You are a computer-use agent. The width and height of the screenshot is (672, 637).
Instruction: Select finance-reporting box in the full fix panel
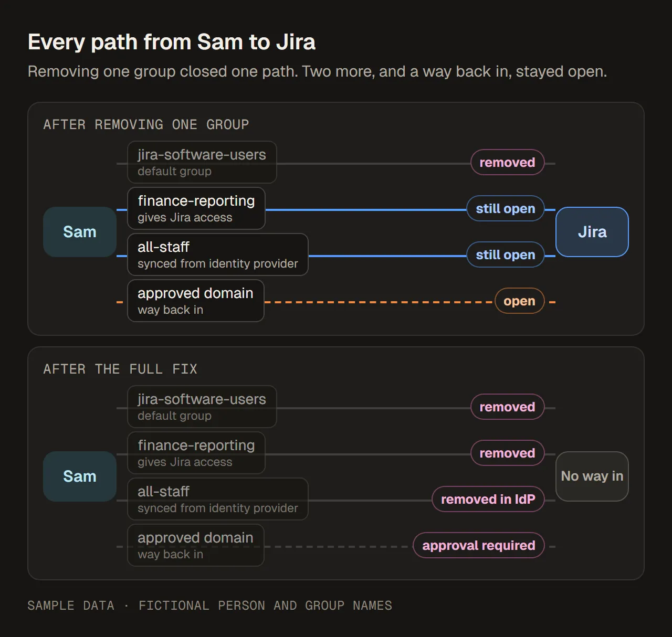click(x=196, y=453)
